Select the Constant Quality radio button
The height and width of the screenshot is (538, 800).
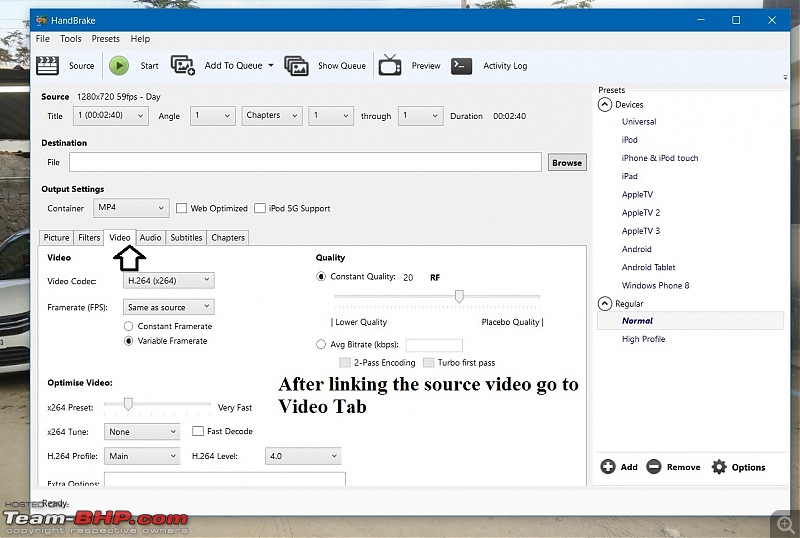(x=321, y=277)
